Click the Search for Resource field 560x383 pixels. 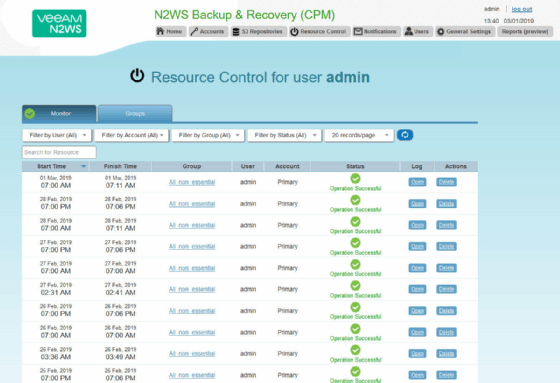(x=59, y=152)
